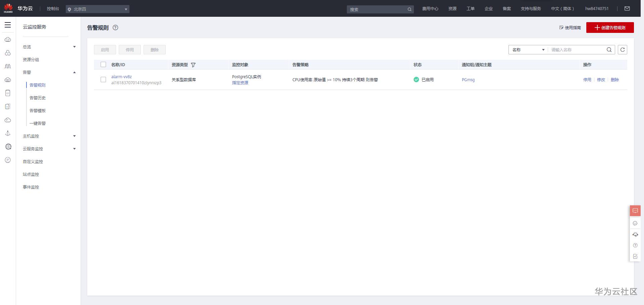Open the PGmsg notification topic link
644x305 pixels.
pos(468,80)
